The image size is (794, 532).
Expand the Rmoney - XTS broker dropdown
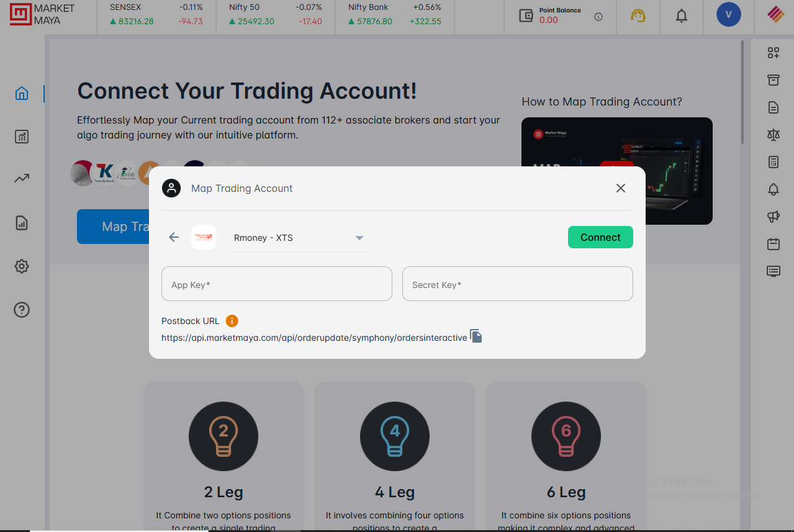point(300,238)
